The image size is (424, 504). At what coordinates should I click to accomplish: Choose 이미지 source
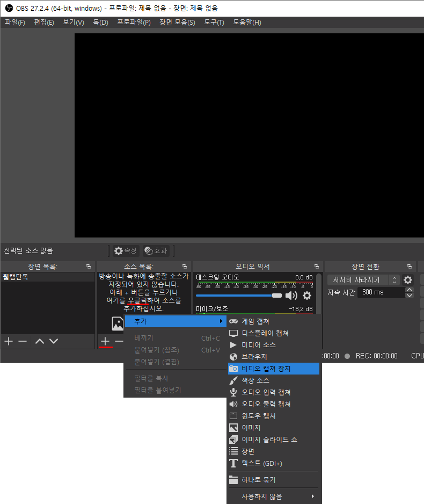[274, 428]
